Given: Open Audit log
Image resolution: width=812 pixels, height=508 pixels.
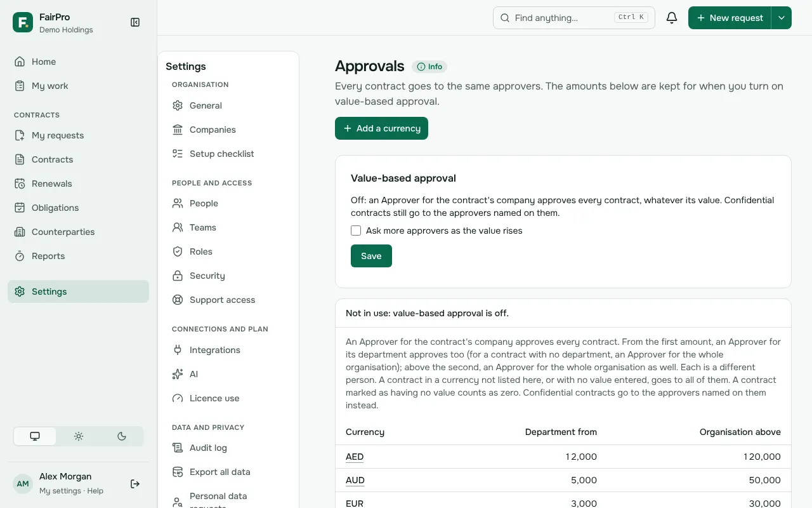Looking at the screenshot, I should coord(228,448).
